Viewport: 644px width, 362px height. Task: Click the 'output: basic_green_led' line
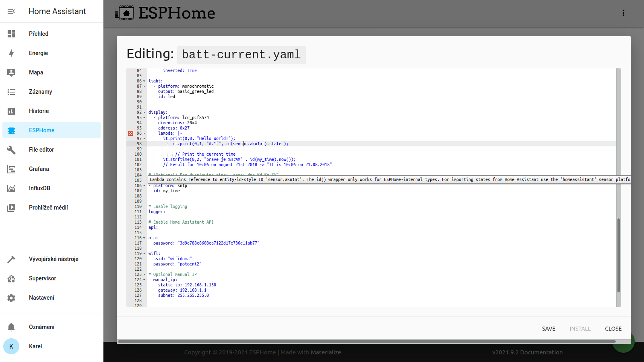[186, 91]
